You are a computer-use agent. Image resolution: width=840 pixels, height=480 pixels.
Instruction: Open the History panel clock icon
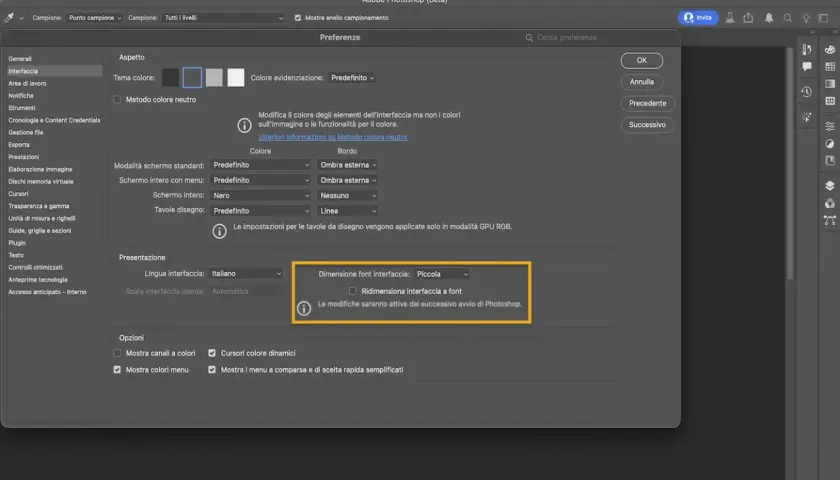coord(807,92)
